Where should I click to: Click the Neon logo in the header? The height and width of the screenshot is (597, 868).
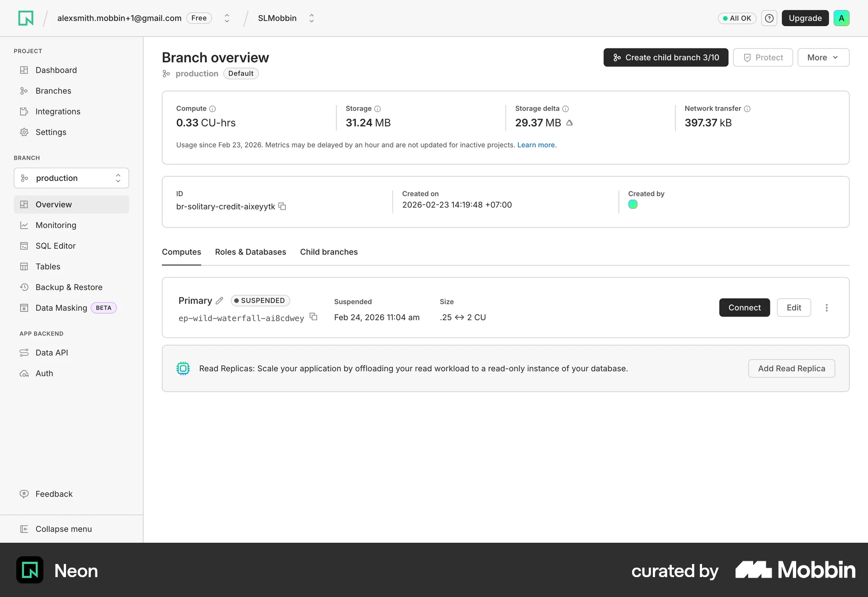point(26,18)
